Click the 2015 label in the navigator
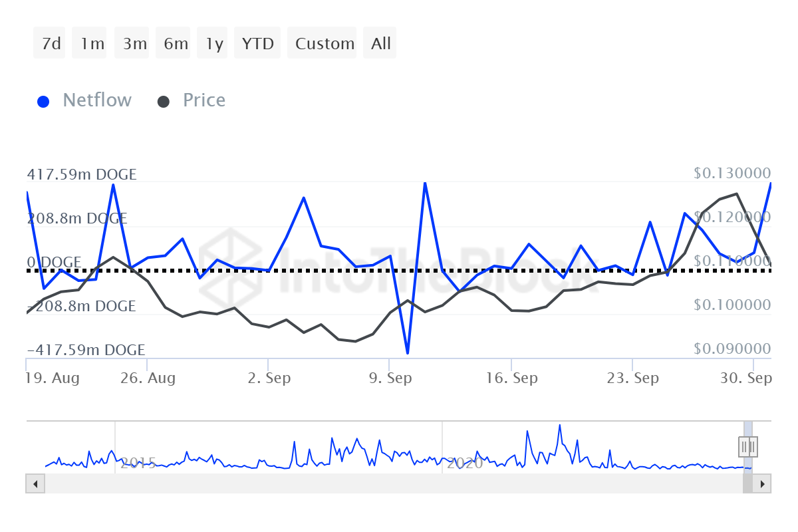The image size is (798, 532). [x=138, y=463]
